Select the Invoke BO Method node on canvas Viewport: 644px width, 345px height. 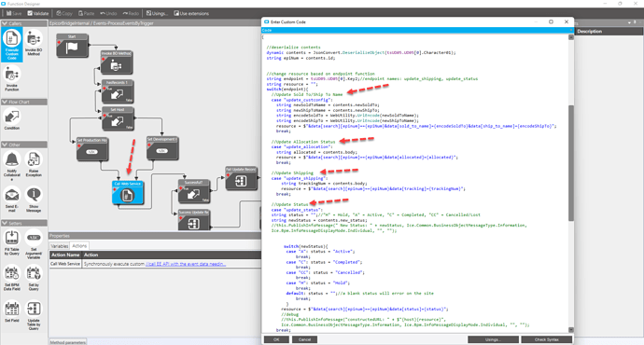point(117,62)
